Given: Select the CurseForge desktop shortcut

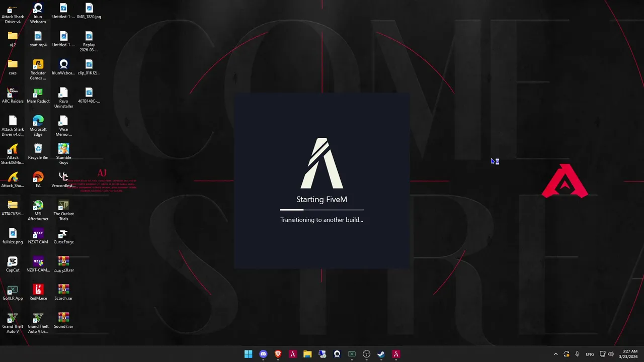Looking at the screenshot, I should tap(63, 236).
